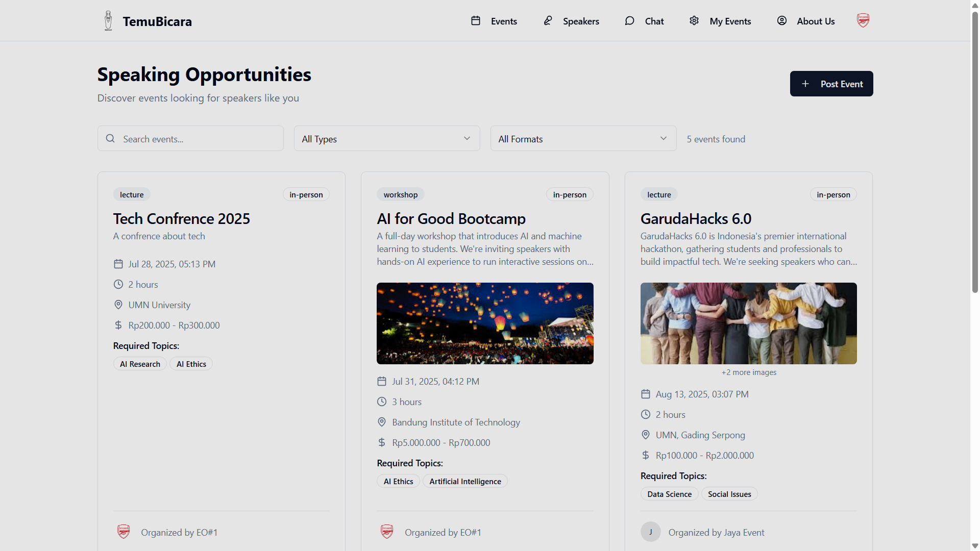980x551 pixels.
Task: Click the TemuBicara microphone logo icon
Action: coord(108,21)
